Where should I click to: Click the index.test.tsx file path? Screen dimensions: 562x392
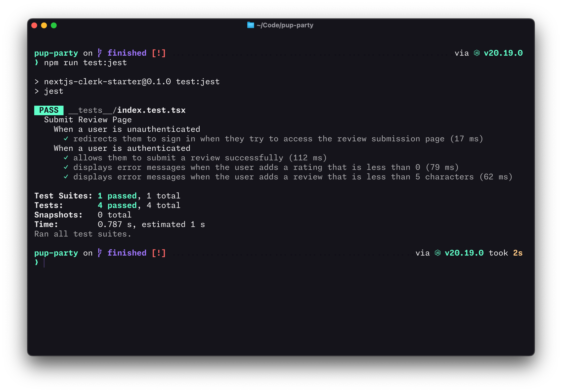(x=151, y=110)
